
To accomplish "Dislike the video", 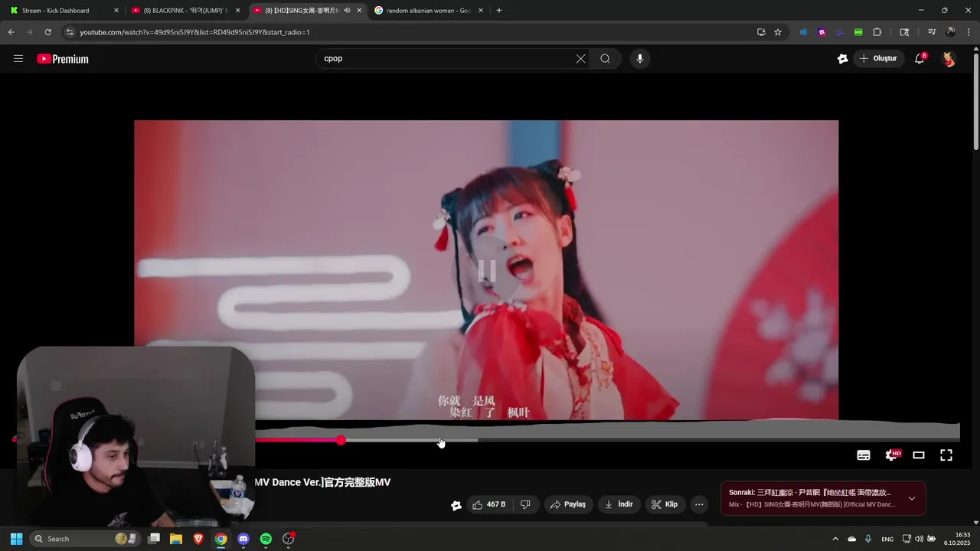I will tap(525, 504).
